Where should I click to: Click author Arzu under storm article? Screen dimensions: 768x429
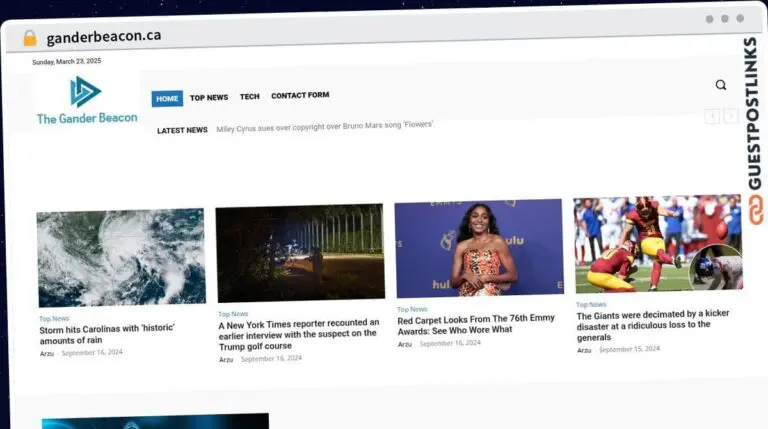point(47,353)
